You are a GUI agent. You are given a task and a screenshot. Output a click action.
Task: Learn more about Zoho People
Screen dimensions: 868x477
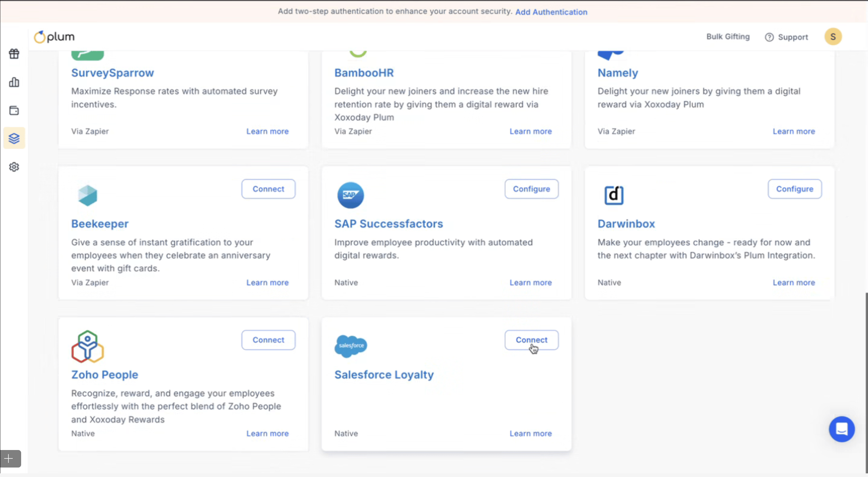point(267,434)
